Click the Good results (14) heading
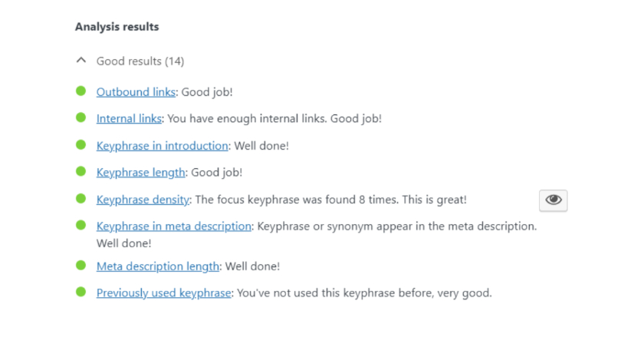 click(x=140, y=61)
